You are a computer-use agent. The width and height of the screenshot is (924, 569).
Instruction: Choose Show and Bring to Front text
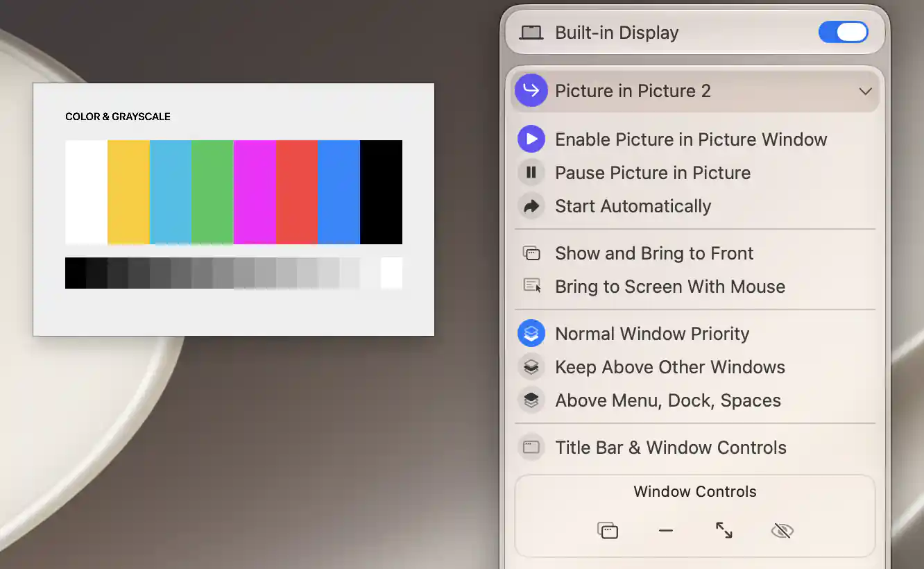pos(654,253)
